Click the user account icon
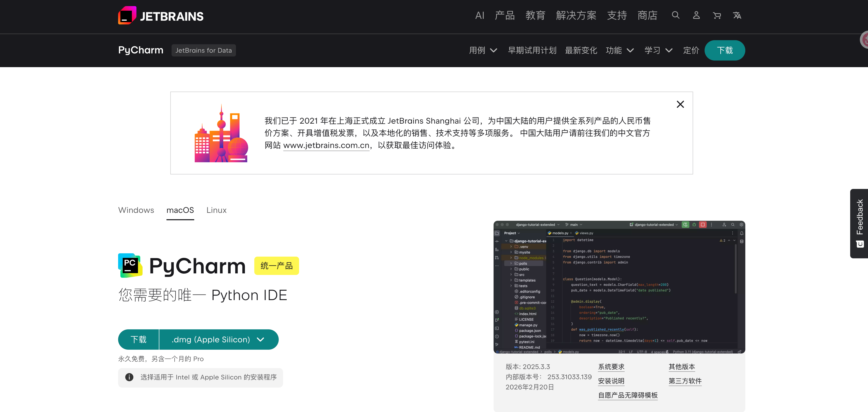 [x=696, y=15]
